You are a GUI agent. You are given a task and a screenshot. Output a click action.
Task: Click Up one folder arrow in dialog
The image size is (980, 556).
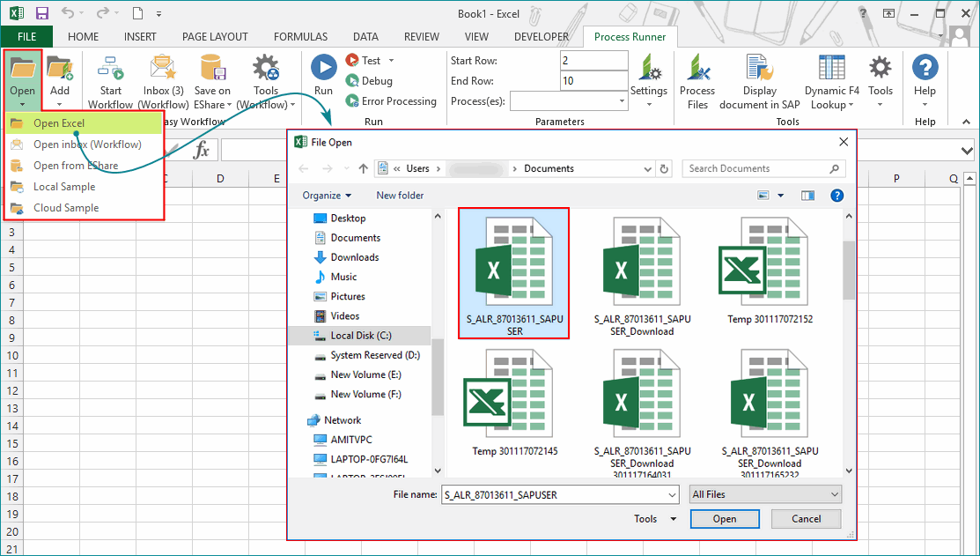363,169
